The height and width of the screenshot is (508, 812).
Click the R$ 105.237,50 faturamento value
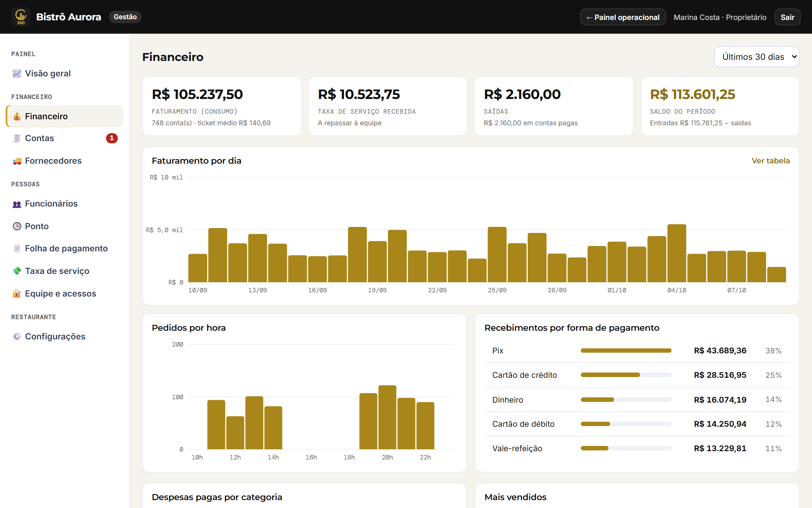click(197, 94)
